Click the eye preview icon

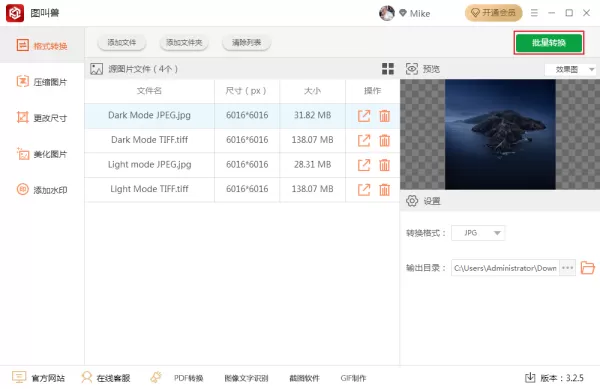click(x=412, y=69)
